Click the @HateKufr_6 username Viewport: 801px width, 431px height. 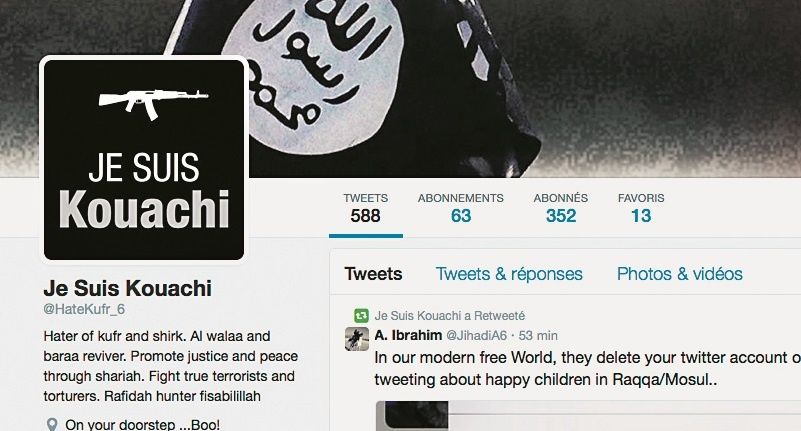pyautogui.click(x=84, y=309)
